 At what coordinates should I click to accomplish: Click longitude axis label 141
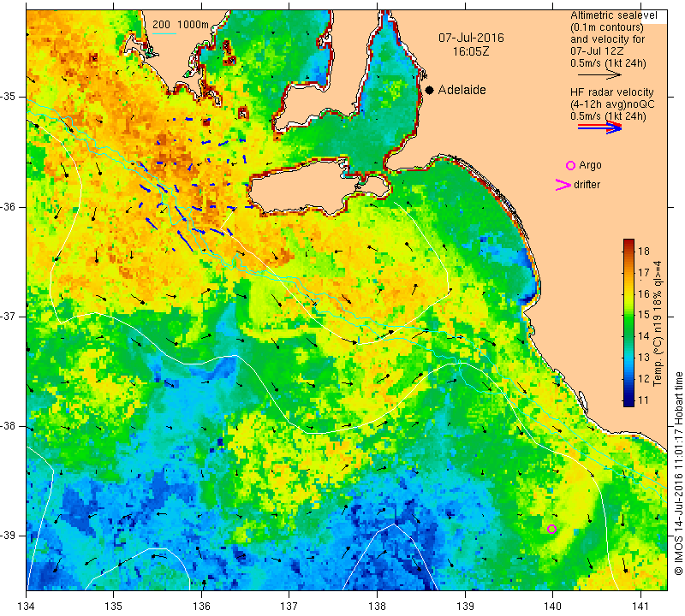coord(640,607)
